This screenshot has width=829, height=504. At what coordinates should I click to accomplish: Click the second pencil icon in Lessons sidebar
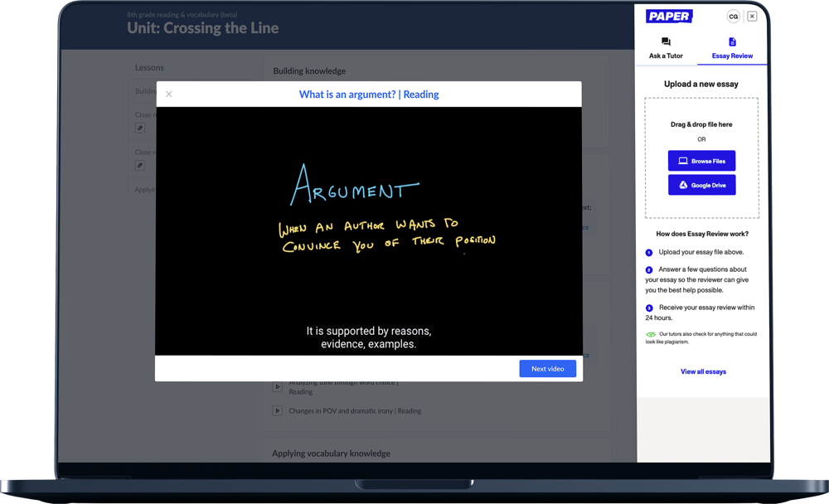click(x=140, y=165)
